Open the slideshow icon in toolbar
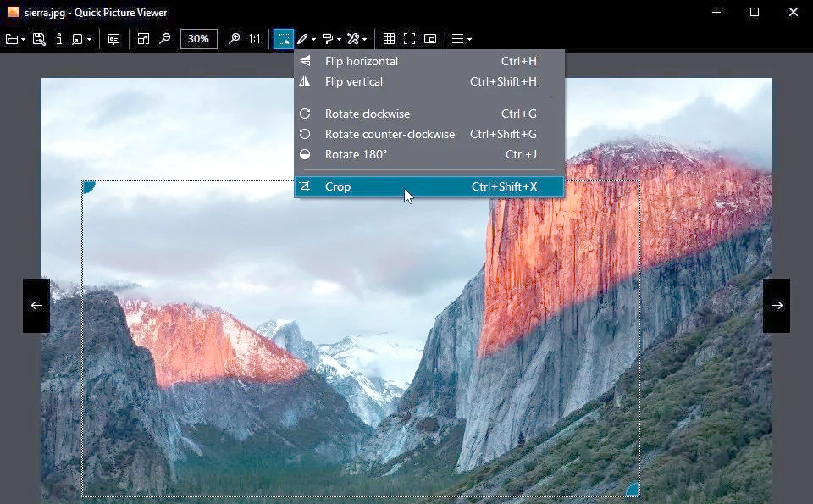The height and width of the screenshot is (504, 813). (113, 39)
